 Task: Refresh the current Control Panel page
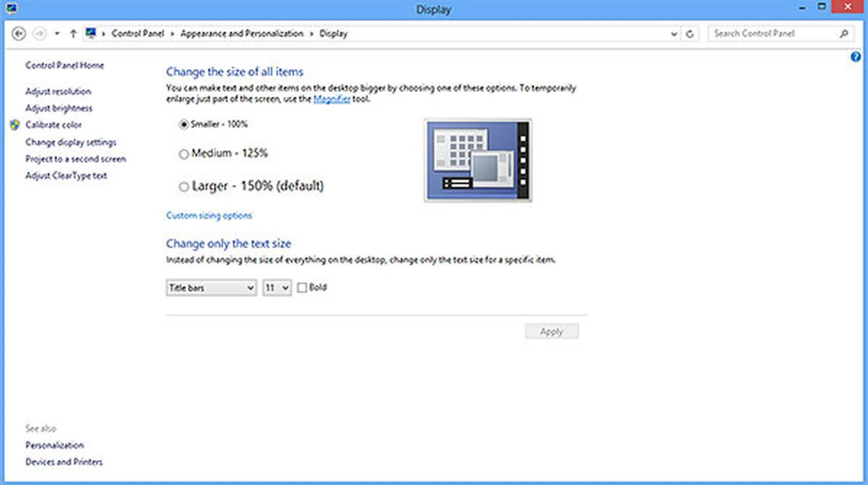(690, 33)
